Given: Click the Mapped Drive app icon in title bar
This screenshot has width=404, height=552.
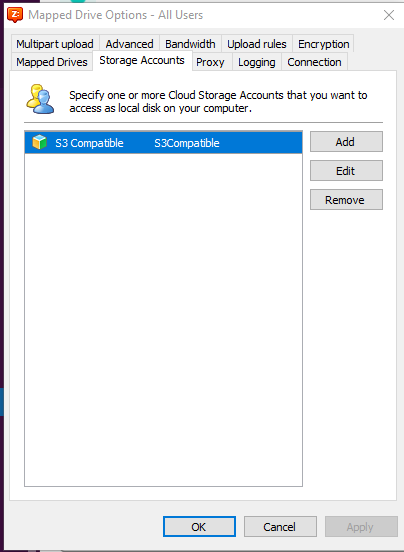Looking at the screenshot, I should tap(15, 15).
